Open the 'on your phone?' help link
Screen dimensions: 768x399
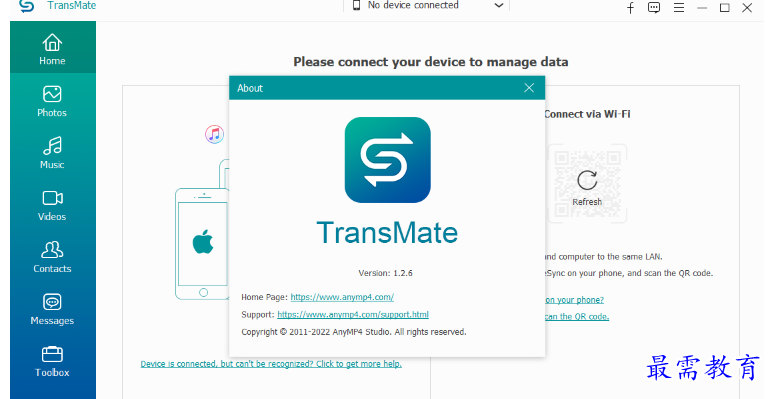[x=574, y=300]
